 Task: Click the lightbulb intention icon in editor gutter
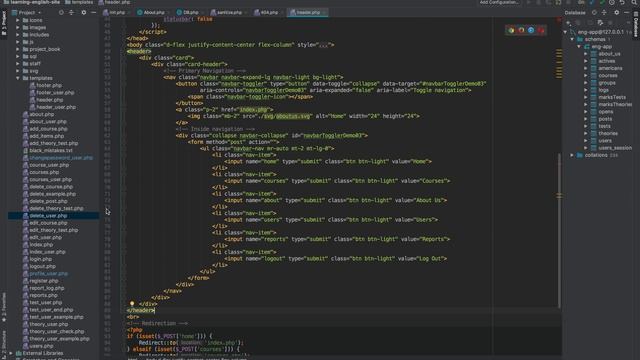tap(132, 304)
